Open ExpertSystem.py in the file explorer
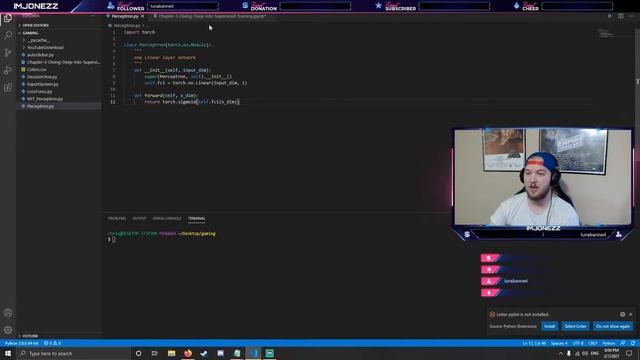640x360 pixels. (x=59, y=84)
